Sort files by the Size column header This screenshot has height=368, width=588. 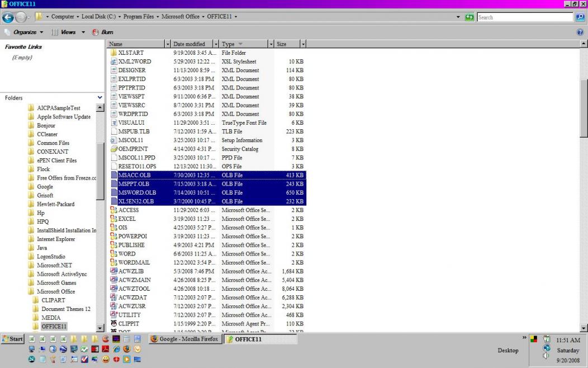click(x=288, y=44)
